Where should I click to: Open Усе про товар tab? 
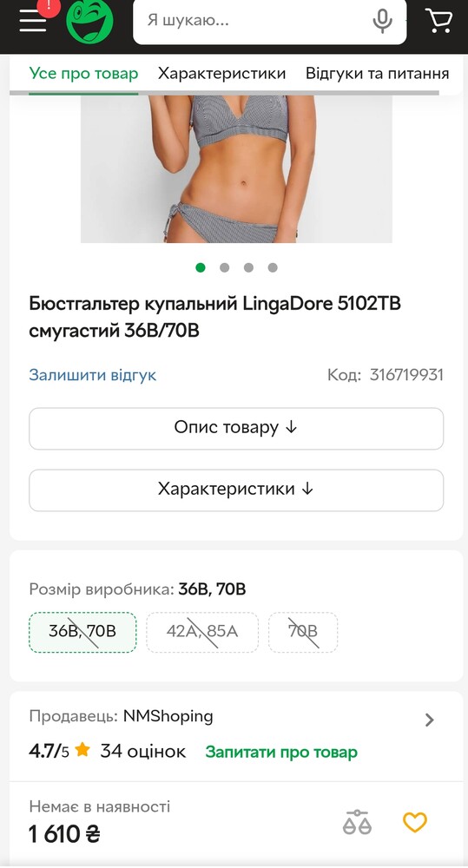83,74
